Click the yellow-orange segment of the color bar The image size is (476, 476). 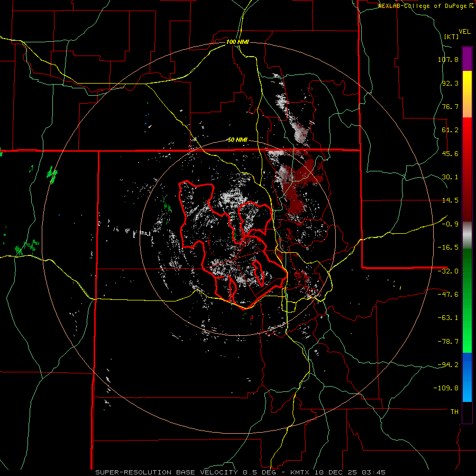coord(467,94)
